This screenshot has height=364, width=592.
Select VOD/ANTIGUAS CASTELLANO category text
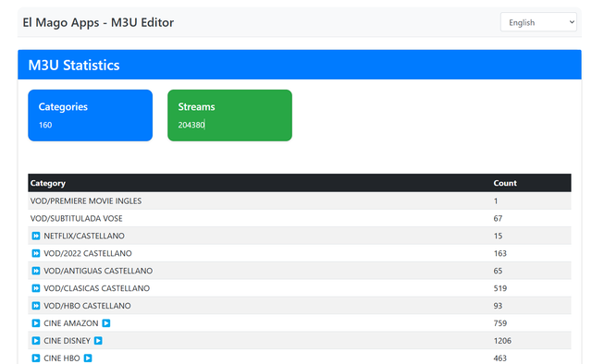[98, 271]
